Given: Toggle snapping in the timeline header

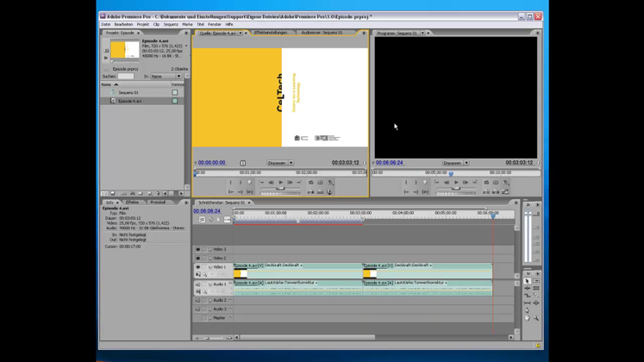Looking at the screenshot, I should [x=203, y=220].
